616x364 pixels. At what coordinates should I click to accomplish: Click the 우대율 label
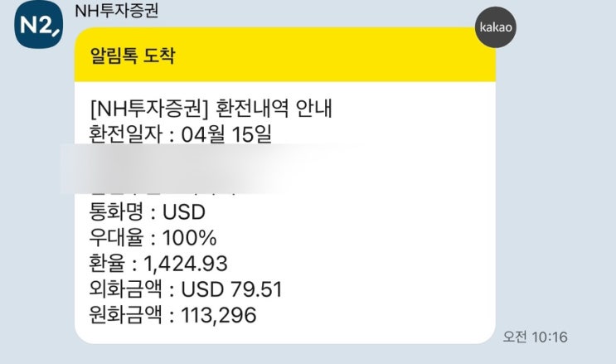point(119,239)
